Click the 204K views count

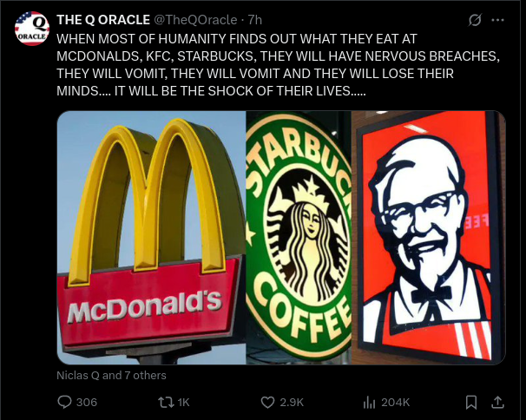(x=395, y=402)
